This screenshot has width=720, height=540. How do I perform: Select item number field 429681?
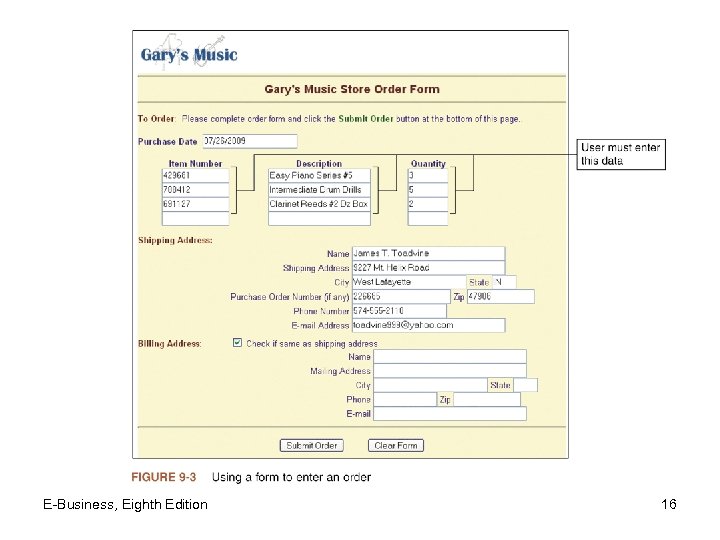[196, 175]
